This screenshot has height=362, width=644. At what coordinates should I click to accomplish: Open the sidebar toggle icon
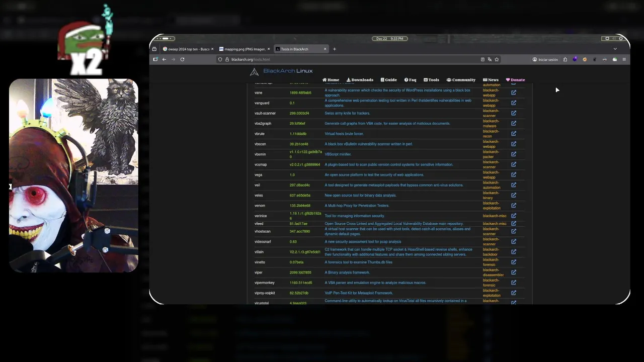coord(155,59)
